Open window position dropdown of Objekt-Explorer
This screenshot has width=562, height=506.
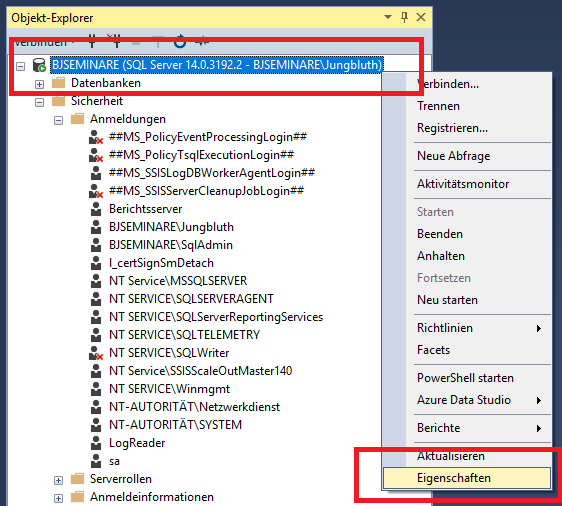pos(387,17)
